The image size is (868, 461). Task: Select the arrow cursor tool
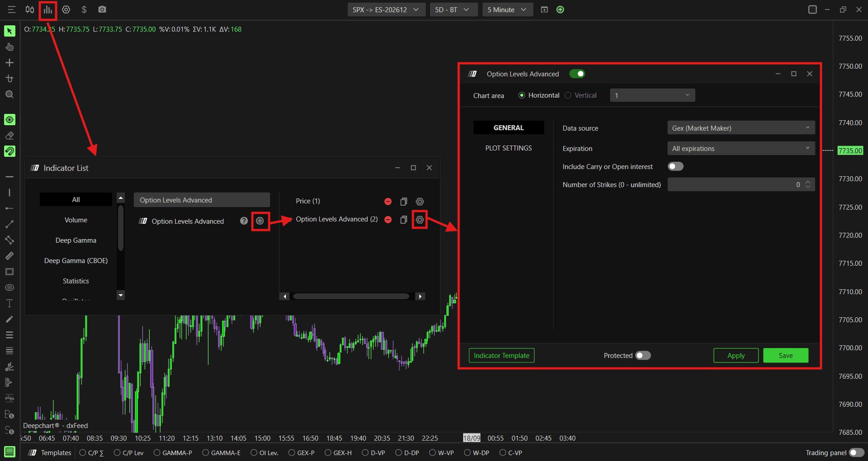9,31
